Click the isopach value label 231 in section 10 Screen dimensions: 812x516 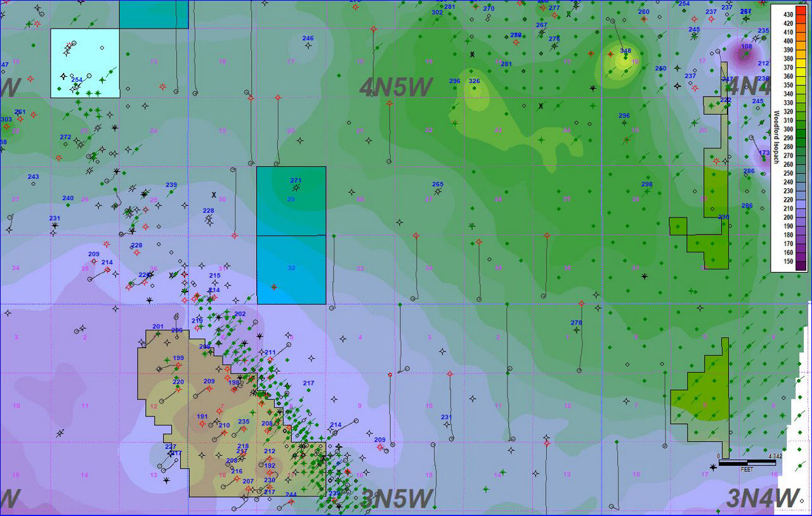446,417
